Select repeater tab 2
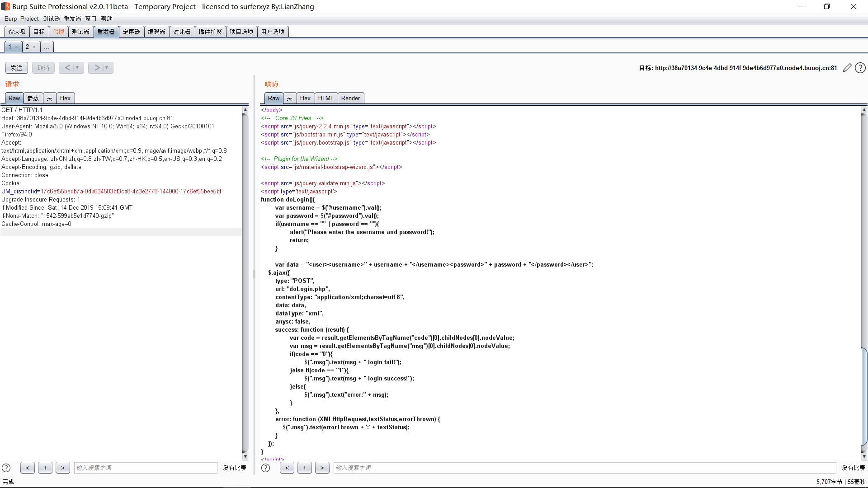Image resolution: width=868 pixels, height=488 pixels. click(x=27, y=47)
